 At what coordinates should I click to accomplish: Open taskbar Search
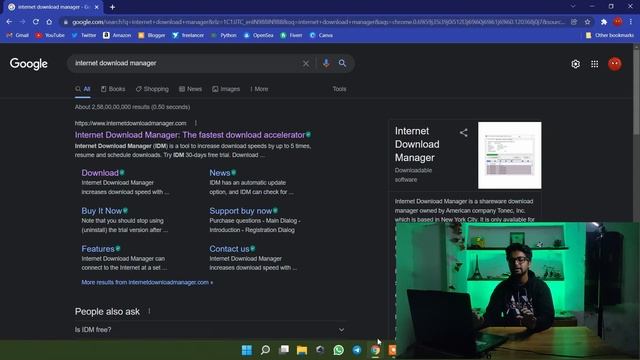point(265,350)
